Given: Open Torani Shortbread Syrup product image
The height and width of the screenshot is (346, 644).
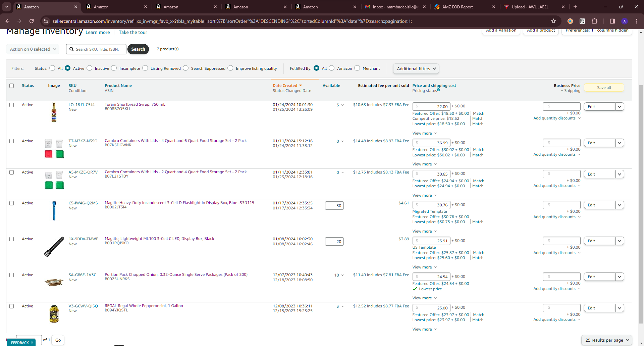Looking at the screenshot, I should point(54,112).
